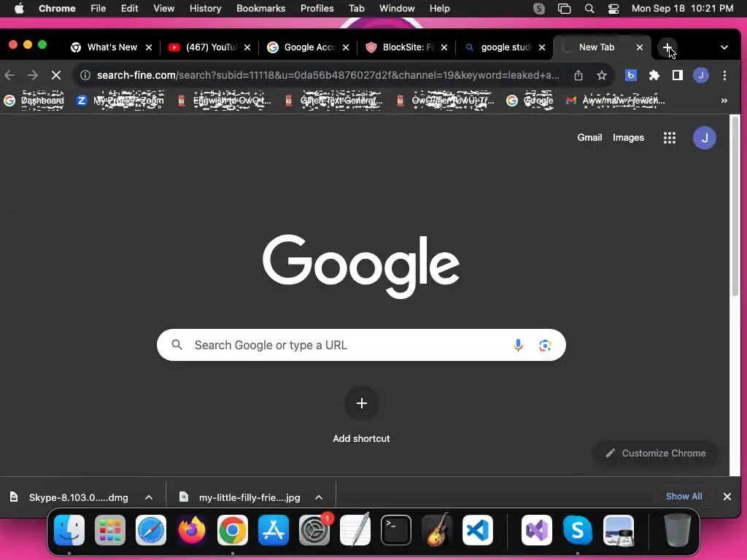Launch Skype from the Dock
This screenshot has width=747, height=560.
(x=578, y=530)
